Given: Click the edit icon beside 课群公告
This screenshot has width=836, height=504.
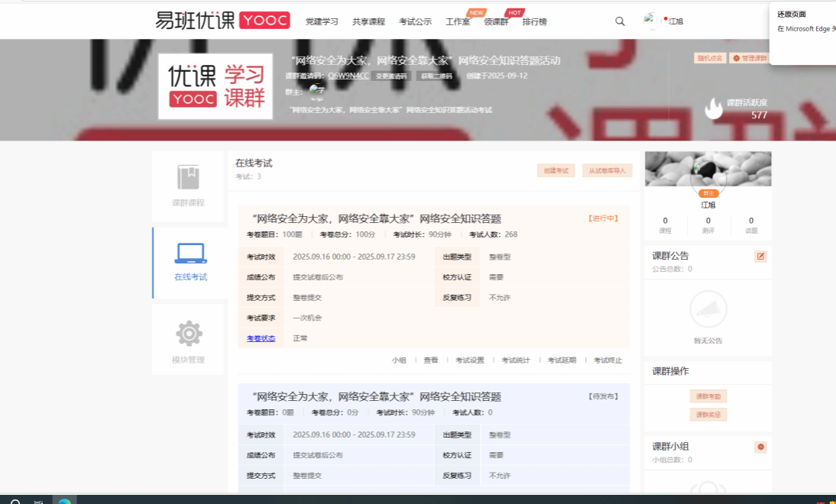Looking at the screenshot, I should 760,257.
